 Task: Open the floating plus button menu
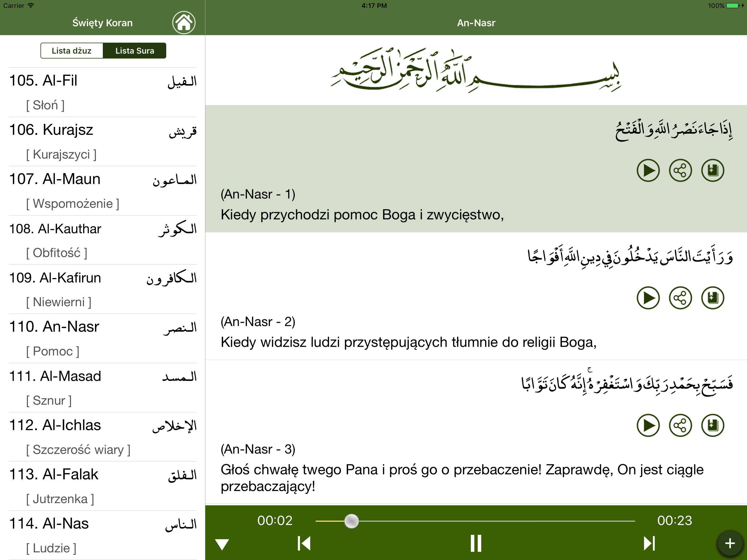pos(730,543)
